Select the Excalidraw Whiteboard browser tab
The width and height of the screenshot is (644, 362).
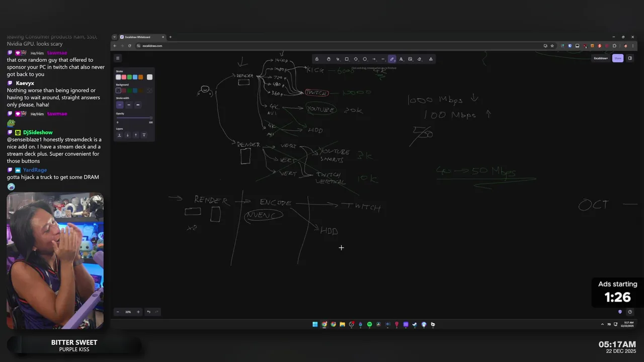(x=141, y=37)
